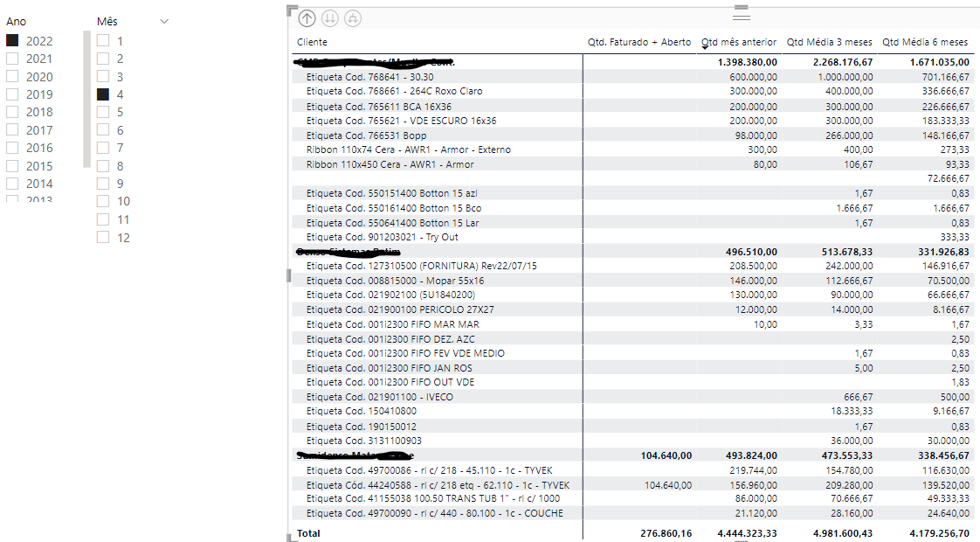This screenshot has width=980, height=542.
Task: Click the Total row label
Action: point(308,533)
